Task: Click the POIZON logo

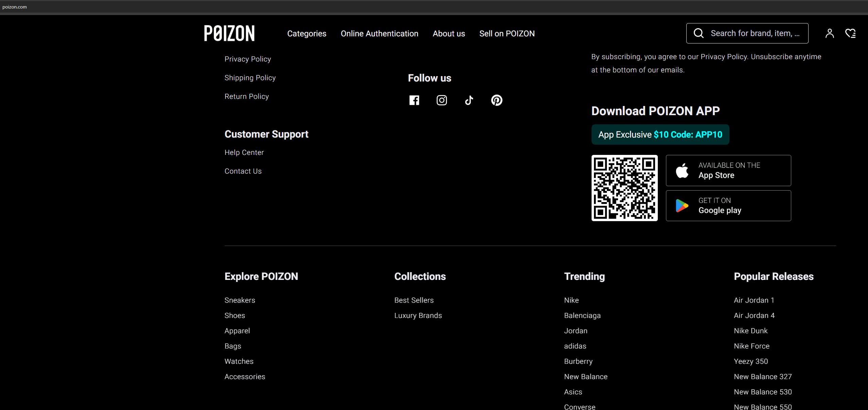Action: tap(229, 33)
